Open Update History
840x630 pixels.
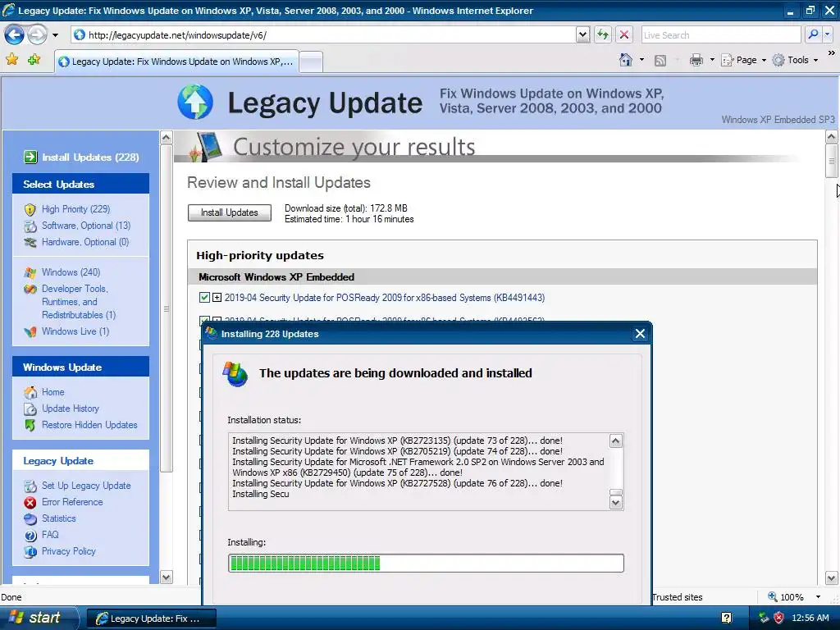pyautogui.click(x=71, y=409)
